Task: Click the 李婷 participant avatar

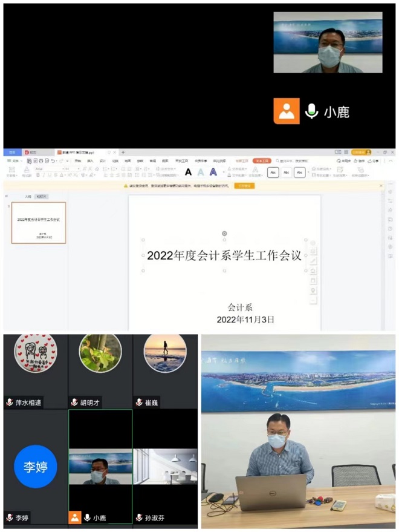Action: (36, 467)
